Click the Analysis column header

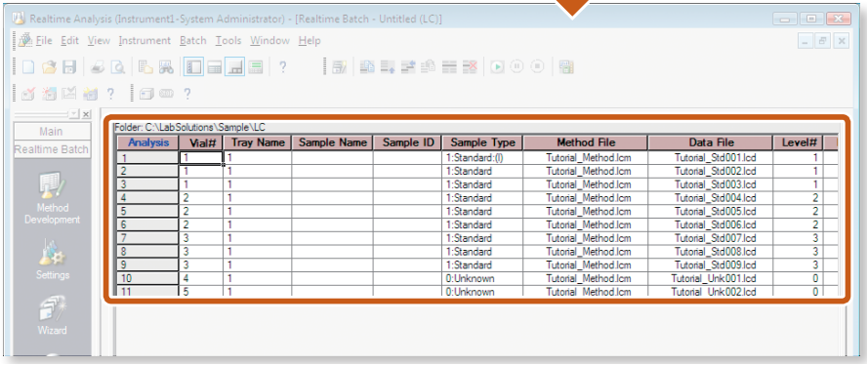click(x=147, y=142)
